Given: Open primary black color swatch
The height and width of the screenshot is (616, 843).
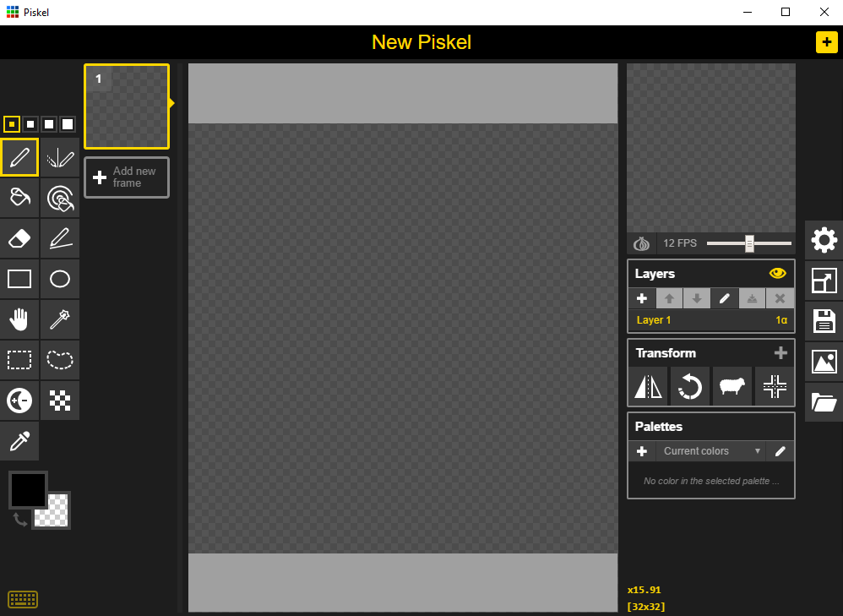Looking at the screenshot, I should (28, 489).
